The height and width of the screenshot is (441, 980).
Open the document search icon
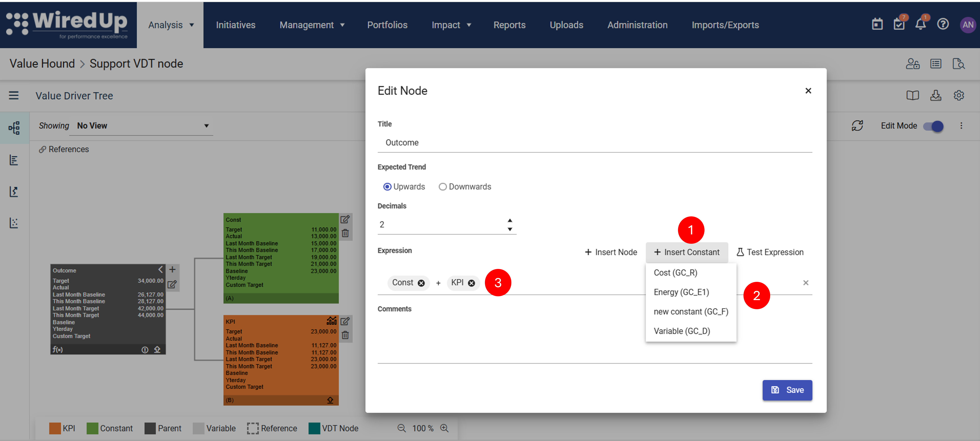coord(958,63)
